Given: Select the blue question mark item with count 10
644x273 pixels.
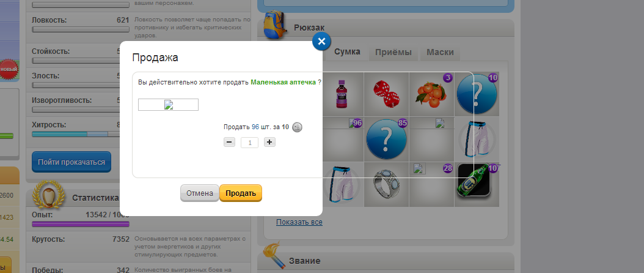Looking at the screenshot, I should click(x=477, y=94).
